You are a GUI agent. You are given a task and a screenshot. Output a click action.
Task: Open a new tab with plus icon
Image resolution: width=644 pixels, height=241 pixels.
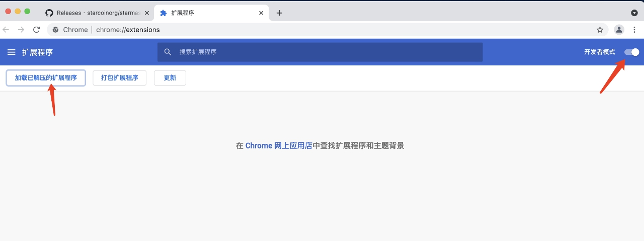point(279,13)
